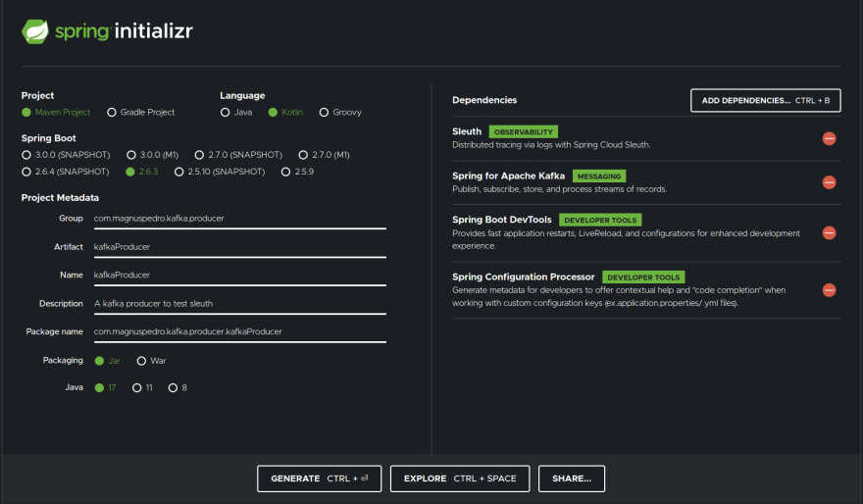Click the Sleuth description about distributed tracing
This screenshot has width=863, height=504.
(551, 145)
